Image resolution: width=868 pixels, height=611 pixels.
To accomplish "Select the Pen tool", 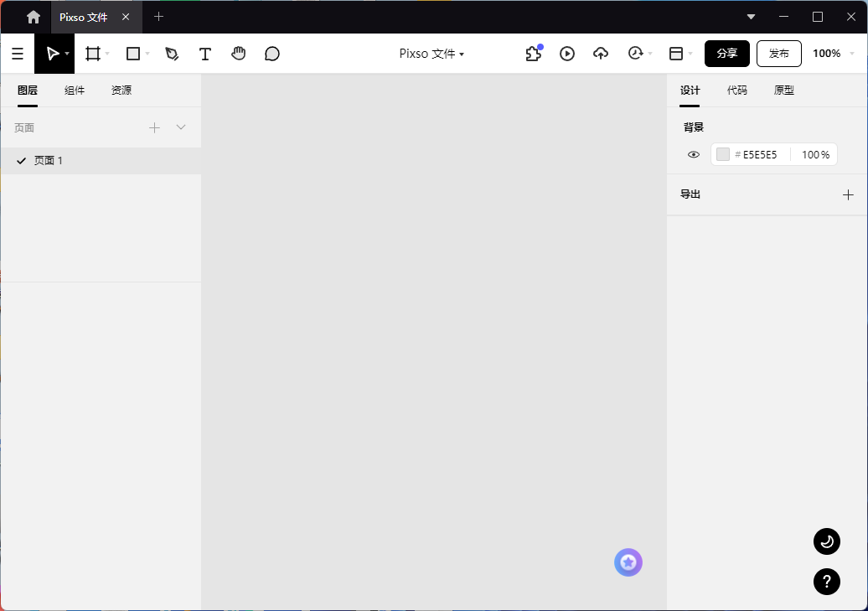I will click(172, 54).
